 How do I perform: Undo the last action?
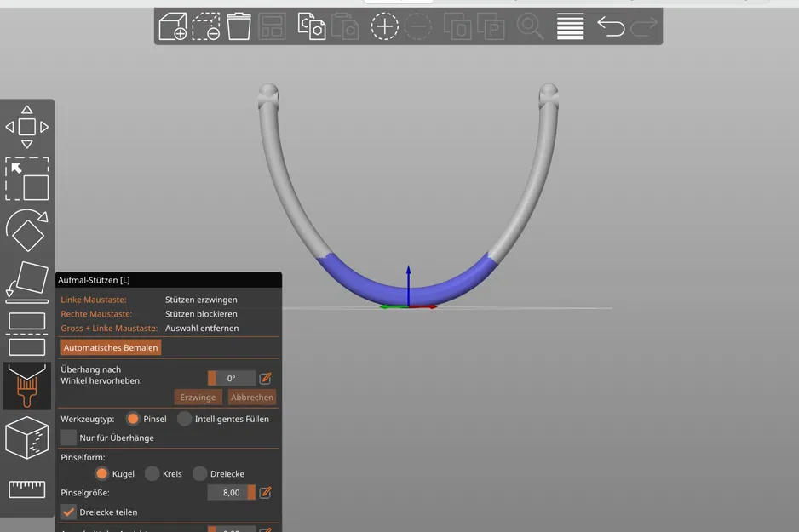(x=611, y=26)
